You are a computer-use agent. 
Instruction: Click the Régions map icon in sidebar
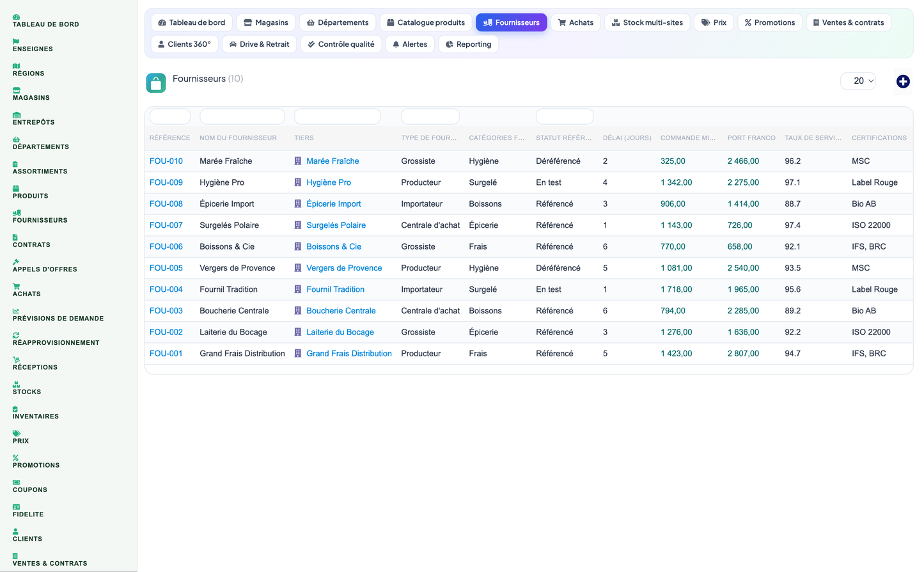(x=16, y=66)
